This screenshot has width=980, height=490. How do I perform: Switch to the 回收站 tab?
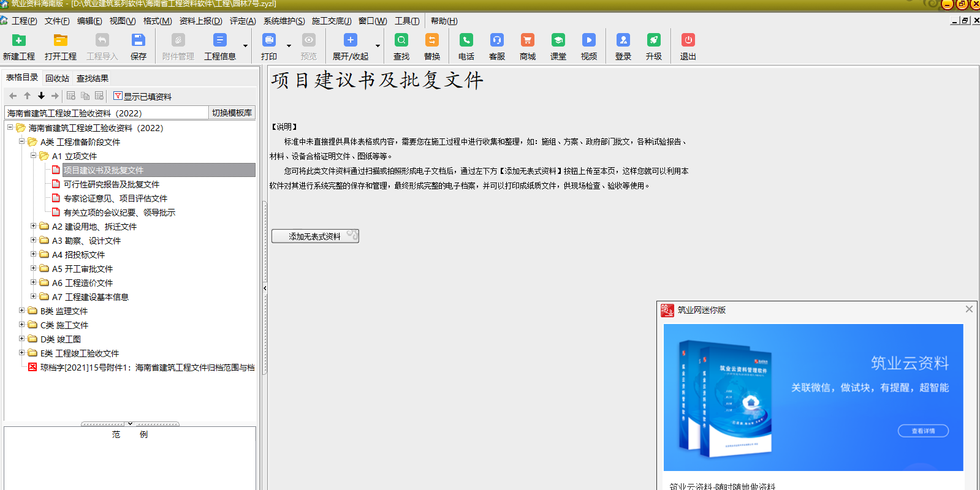tap(57, 78)
